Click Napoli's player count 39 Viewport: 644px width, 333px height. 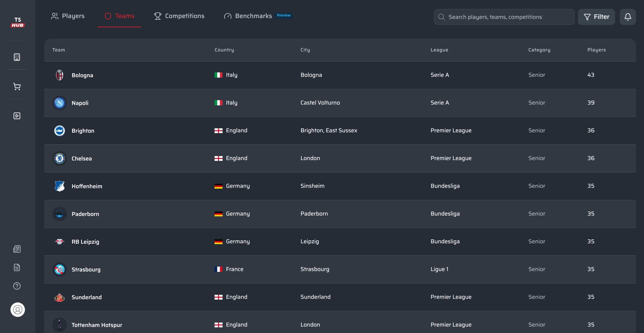pos(591,102)
